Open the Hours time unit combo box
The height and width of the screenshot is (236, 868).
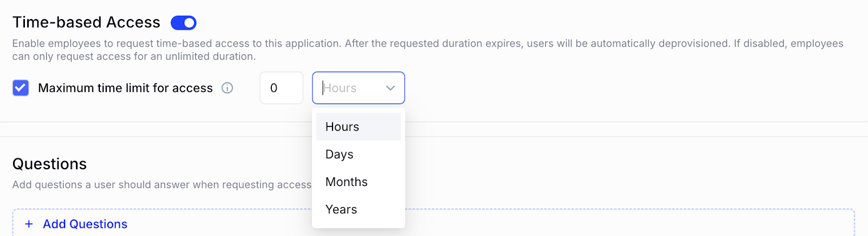pos(358,88)
